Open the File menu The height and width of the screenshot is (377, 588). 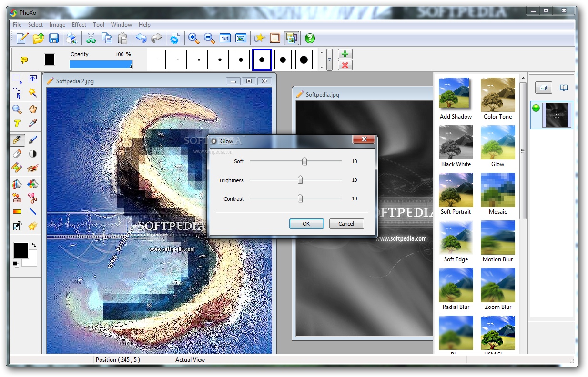(17, 25)
